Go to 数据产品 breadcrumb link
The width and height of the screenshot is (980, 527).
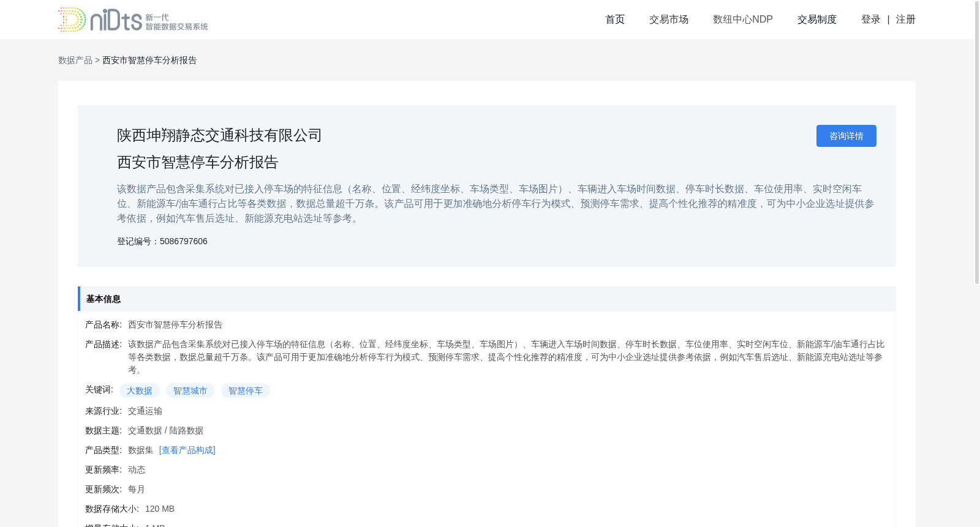coord(75,60)
